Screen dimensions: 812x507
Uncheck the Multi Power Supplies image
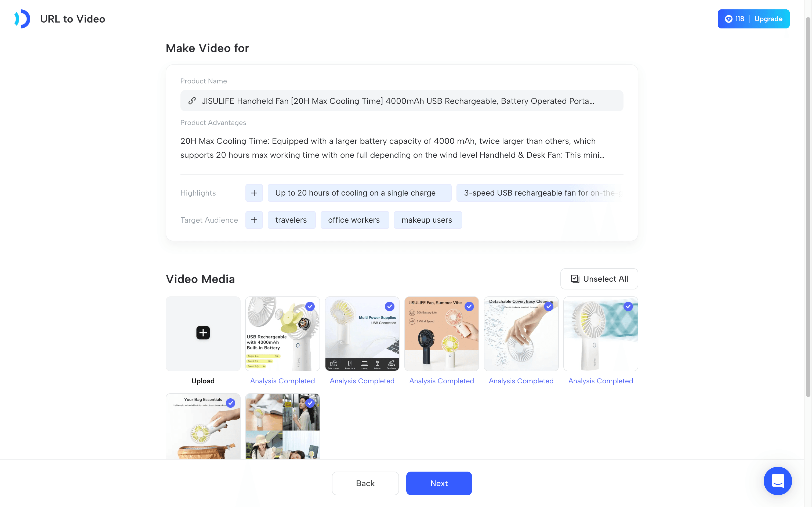tap(390, 306)
